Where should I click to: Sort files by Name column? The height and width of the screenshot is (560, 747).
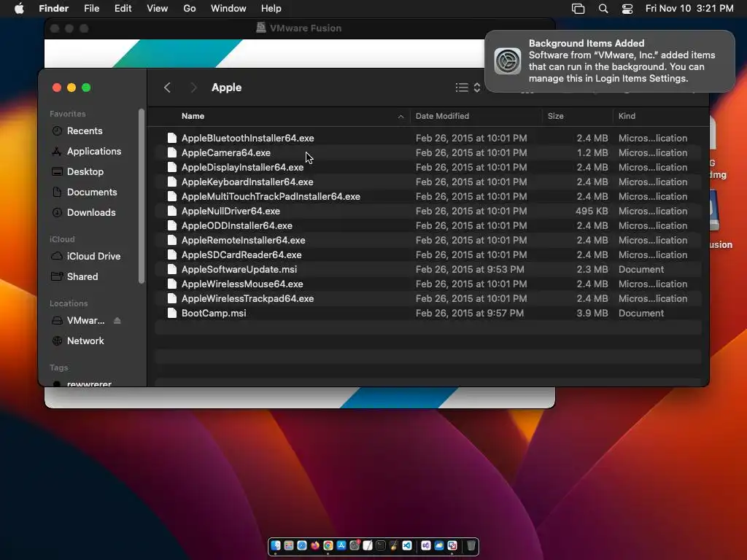tap(193, 116)
